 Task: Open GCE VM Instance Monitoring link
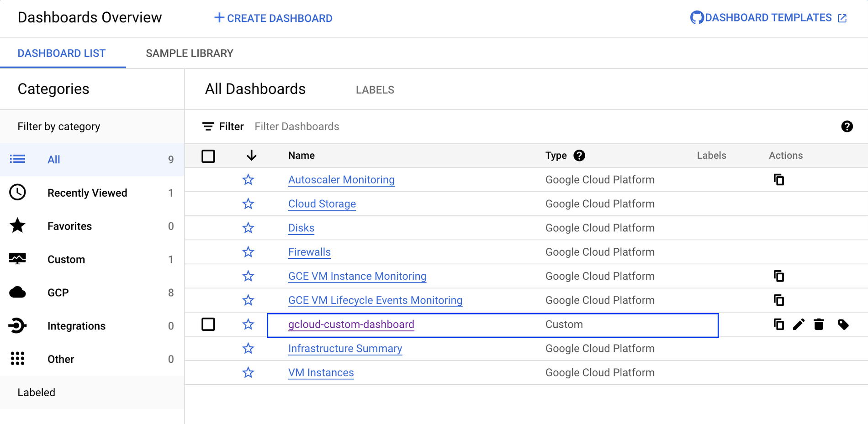(357, 276)
